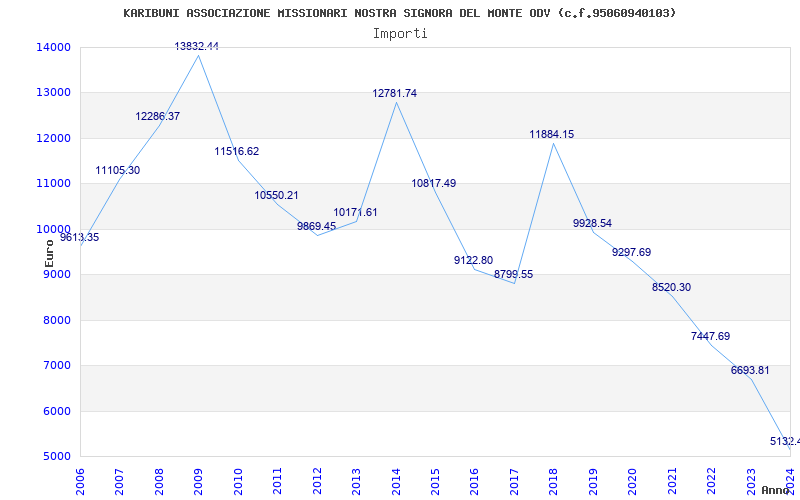Click the x-axis year 2022
Image resolution: width=800 pixels, height=500 pixels.
click(711, 481)
